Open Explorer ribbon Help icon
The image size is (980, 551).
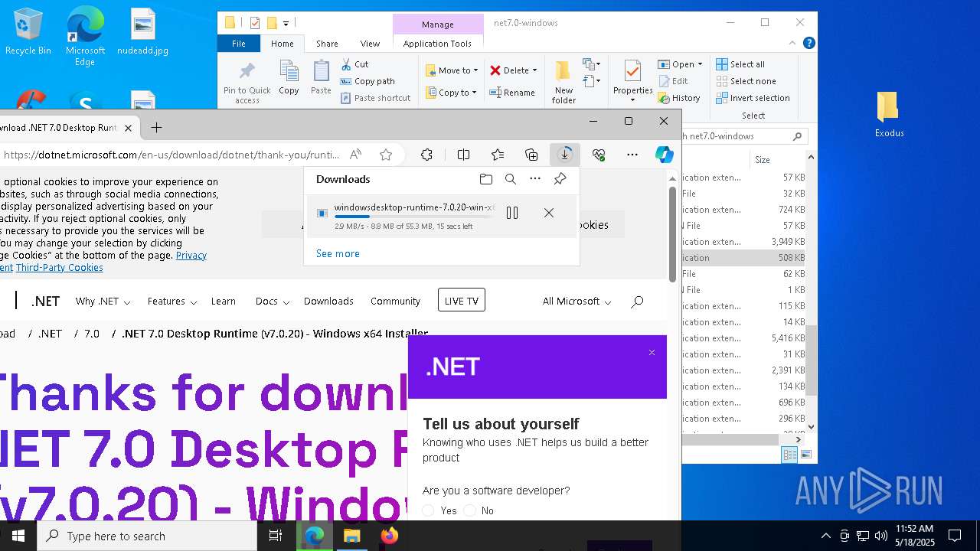pos(808,44)
